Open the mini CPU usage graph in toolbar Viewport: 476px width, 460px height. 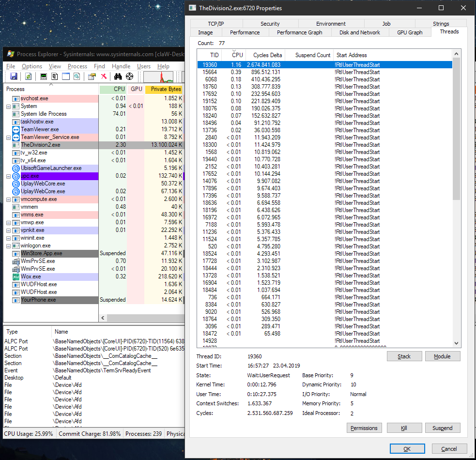(158, 77)
